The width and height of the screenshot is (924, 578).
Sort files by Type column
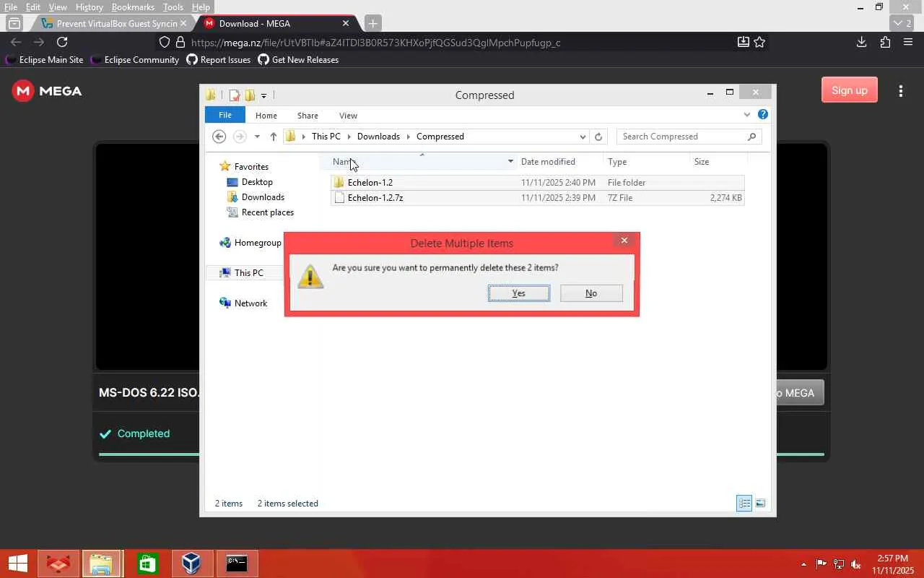[x=617, y=162]
